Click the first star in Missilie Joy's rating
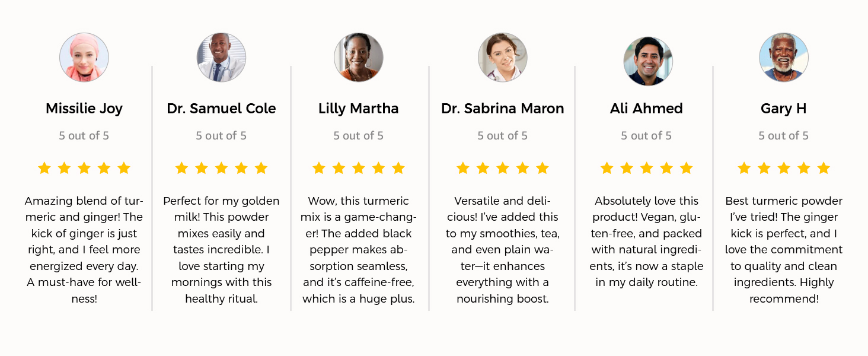Image resolution: width=868 pixels, height=356 pixels. point(44,169)
